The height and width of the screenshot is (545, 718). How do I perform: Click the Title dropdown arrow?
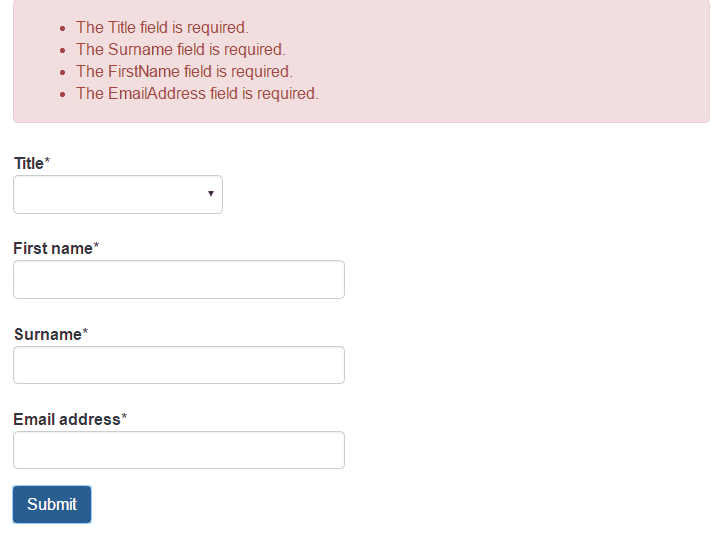coord(210,194)
